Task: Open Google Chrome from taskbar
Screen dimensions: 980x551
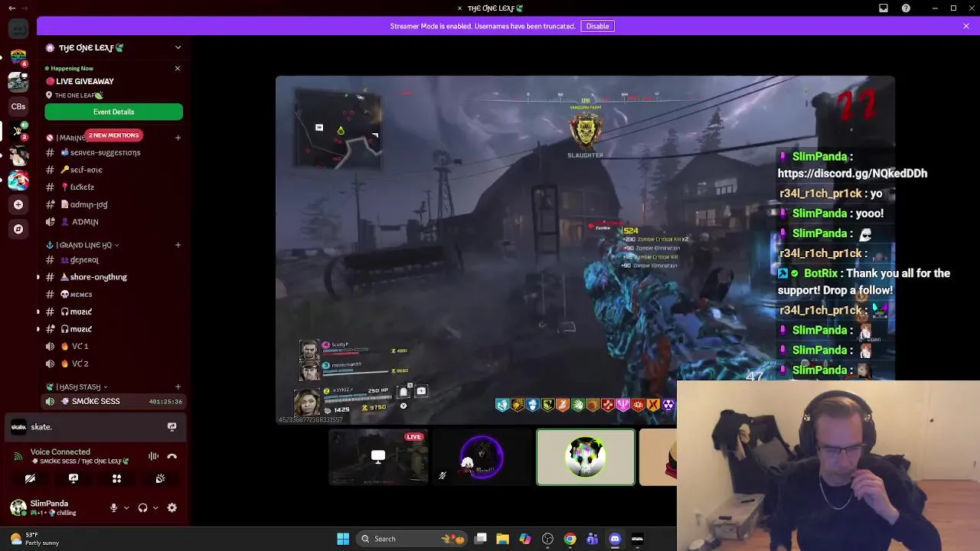Action: click(x=570, y=539)
